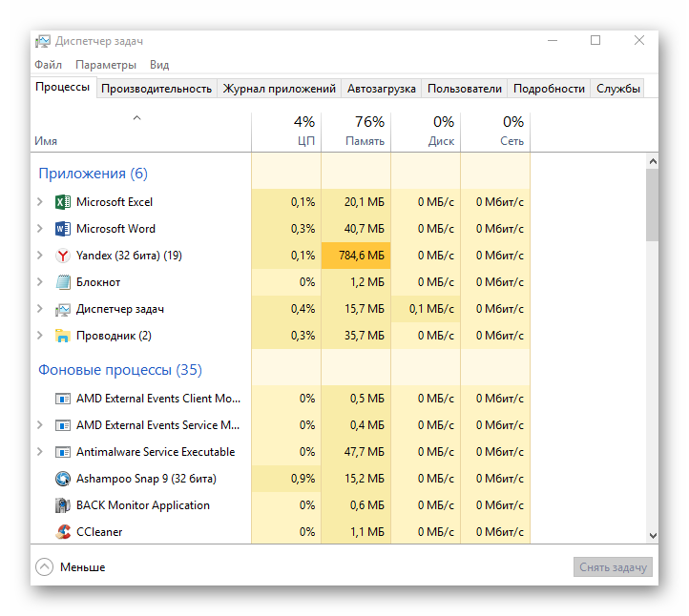The height and width of the screenshot is (616, 689).
Task: Expand the Блокнот process group
Action: (40, 282)
